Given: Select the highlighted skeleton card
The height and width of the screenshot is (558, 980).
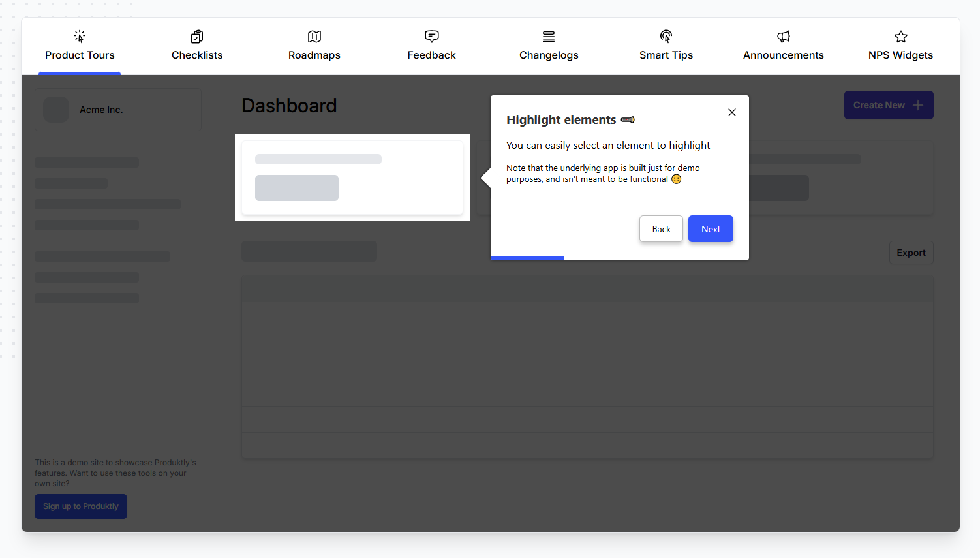Looking at the screenshot, I should (x=352, y=177).
